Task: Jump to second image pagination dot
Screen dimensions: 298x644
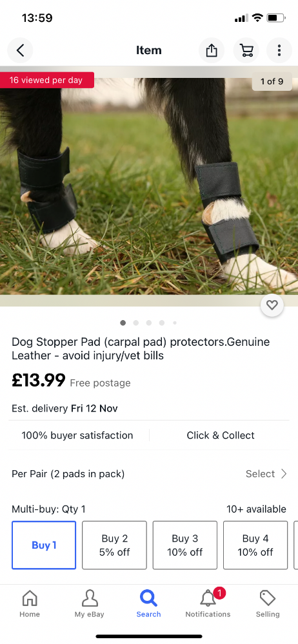Action: (x=136, y=323)
